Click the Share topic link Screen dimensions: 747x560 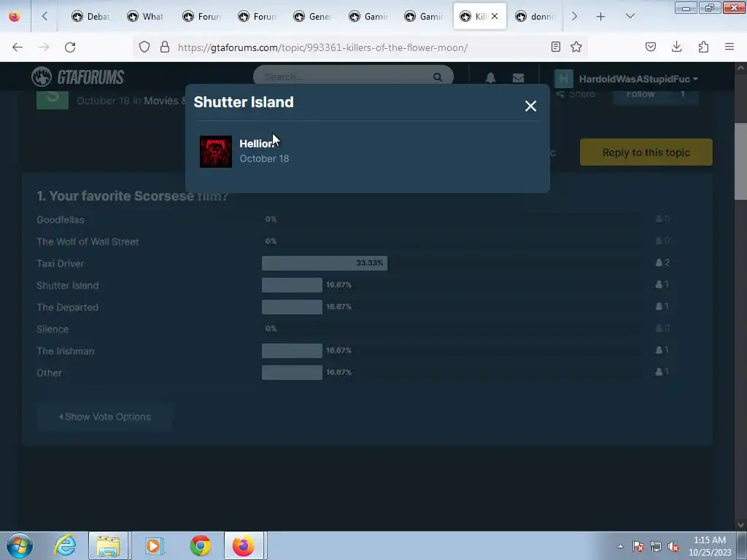pyautogui.click(x=576, y=94)
